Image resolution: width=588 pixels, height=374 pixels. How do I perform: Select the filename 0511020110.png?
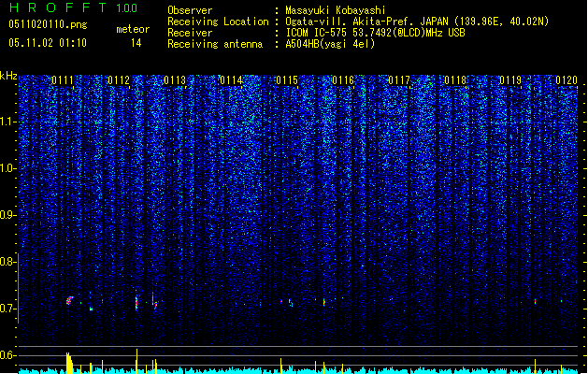(x=48, y=25)
